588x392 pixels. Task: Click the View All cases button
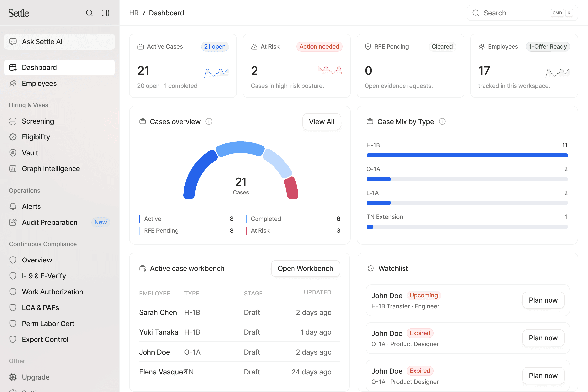(322, 122)
